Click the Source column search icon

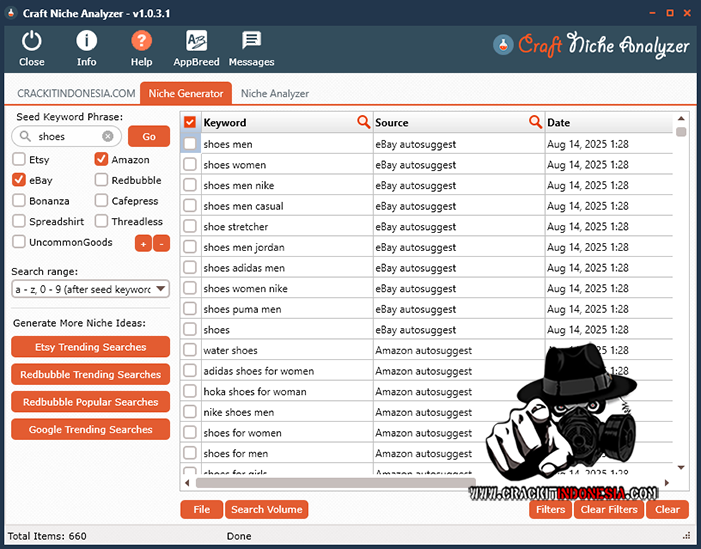[536, 123]
